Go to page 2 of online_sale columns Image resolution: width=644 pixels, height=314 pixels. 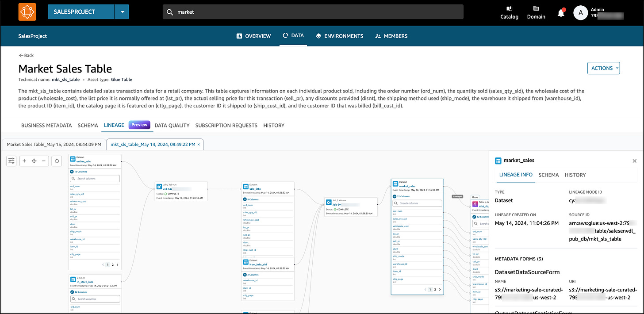(112, 264)
